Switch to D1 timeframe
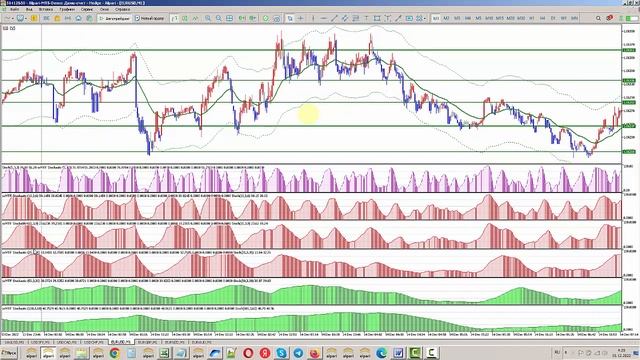 pyautogui.click(x=553, y=18)
